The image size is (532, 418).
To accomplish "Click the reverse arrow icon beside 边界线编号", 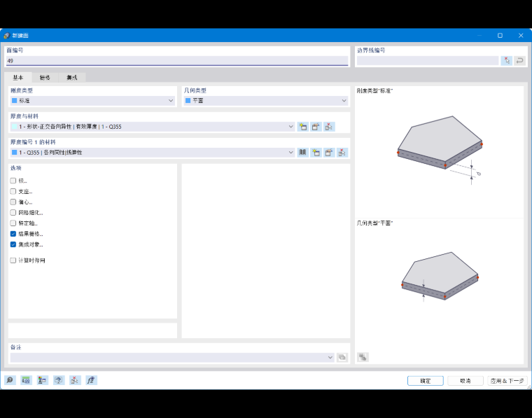I will [x=520, y=61].
